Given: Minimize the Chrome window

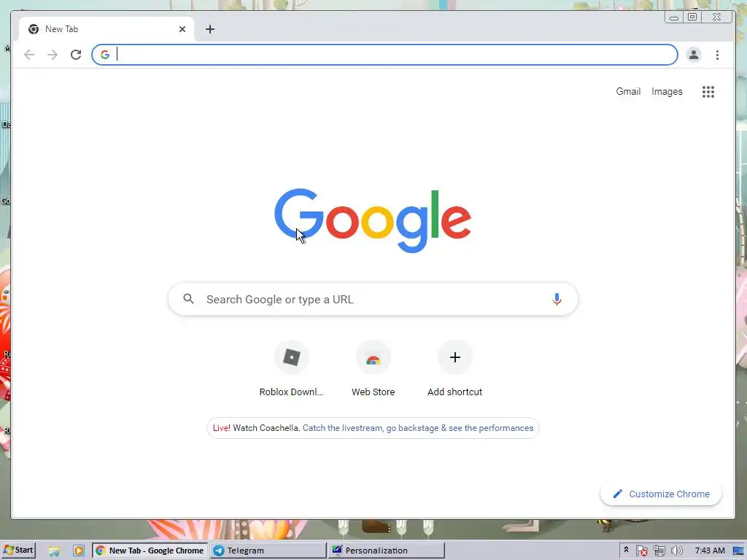Looking at the screenshot, I should (x=673, y=17).
